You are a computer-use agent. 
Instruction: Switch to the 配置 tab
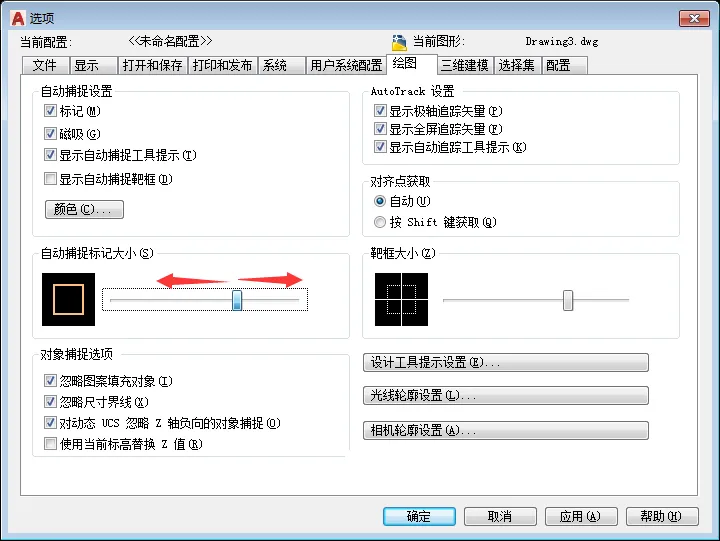(x=564, y=66)
